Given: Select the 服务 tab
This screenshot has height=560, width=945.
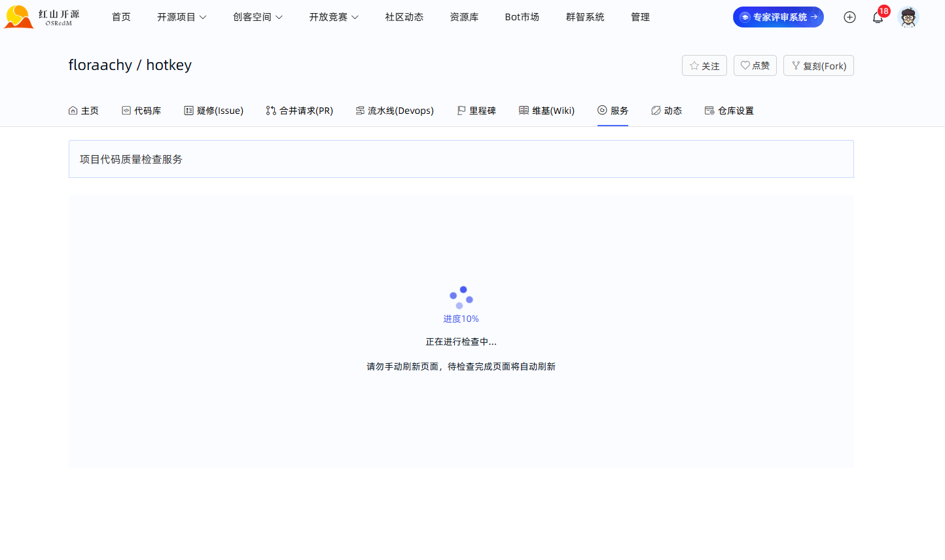Looking at the screenshot, I should 613,111.
